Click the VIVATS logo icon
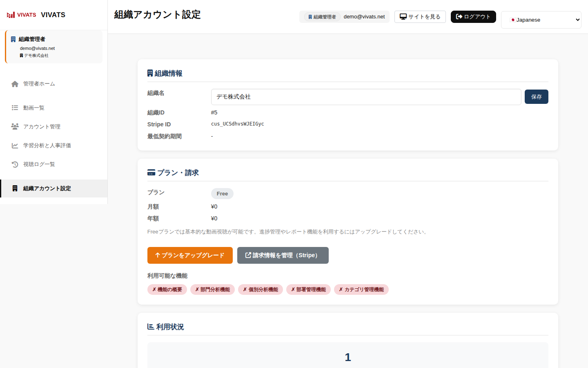This screenshot has width=588, height=368. click(x=11, y=15)
